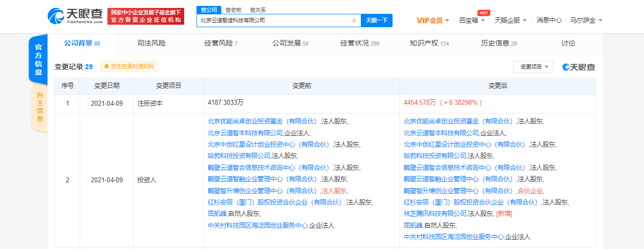This screenshot has height=249, width=644.
Task: Open the 马尔萨金 user menu
Action: [587, 20]
